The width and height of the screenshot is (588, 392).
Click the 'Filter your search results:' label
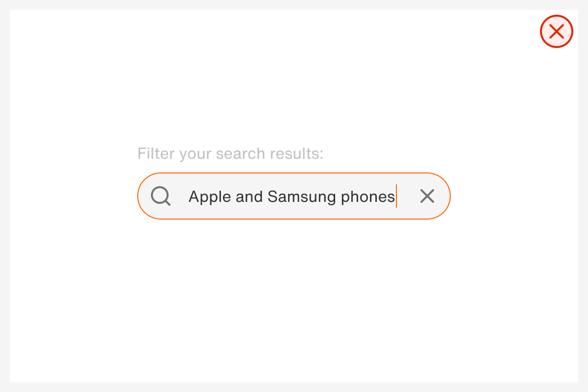coord(230,153)
